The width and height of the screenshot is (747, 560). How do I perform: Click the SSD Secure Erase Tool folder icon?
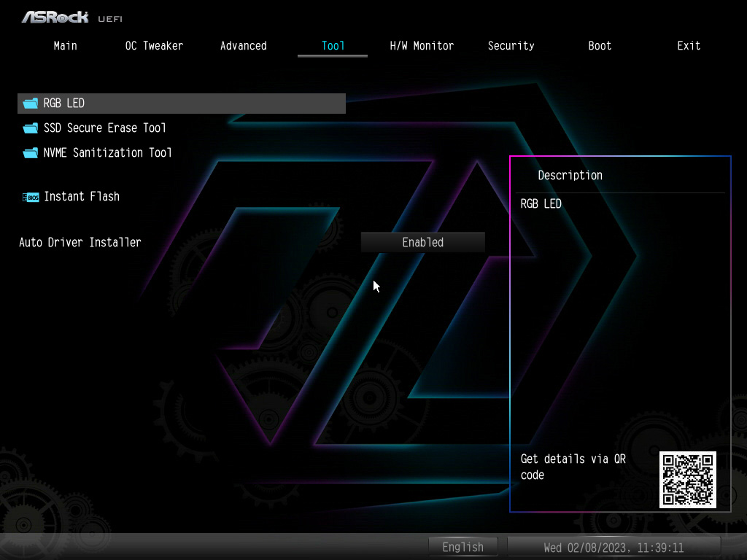pyautogui.click(x=31, y=128)
